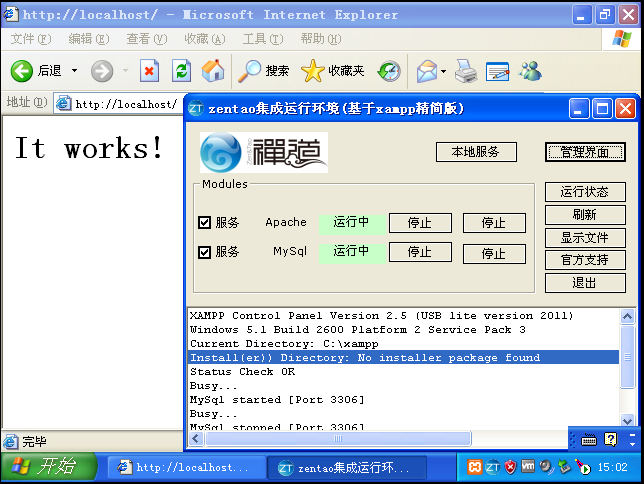644x484 pixels.
Task: Open the Back button dropdown arrow
Action: pos(74,71)
